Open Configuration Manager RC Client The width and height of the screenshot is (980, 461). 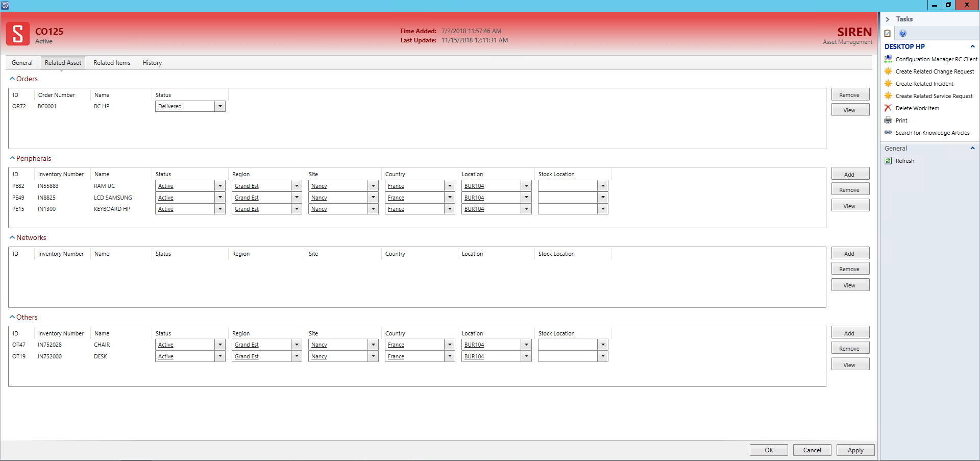935,59
